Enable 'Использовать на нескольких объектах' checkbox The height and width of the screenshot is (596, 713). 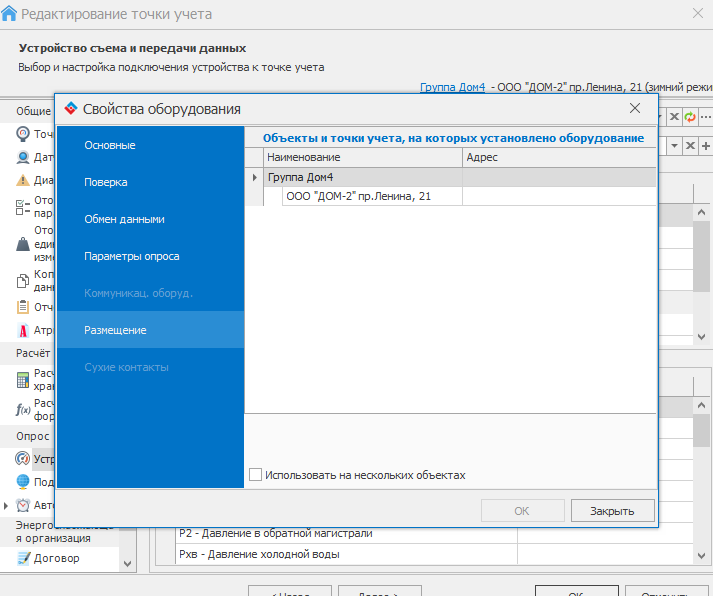point(256,475)
